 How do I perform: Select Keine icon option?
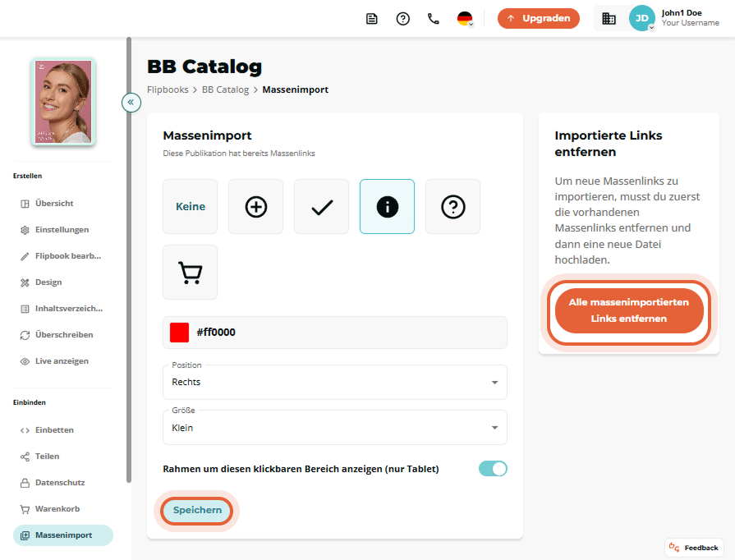click(x=191, y=206)
